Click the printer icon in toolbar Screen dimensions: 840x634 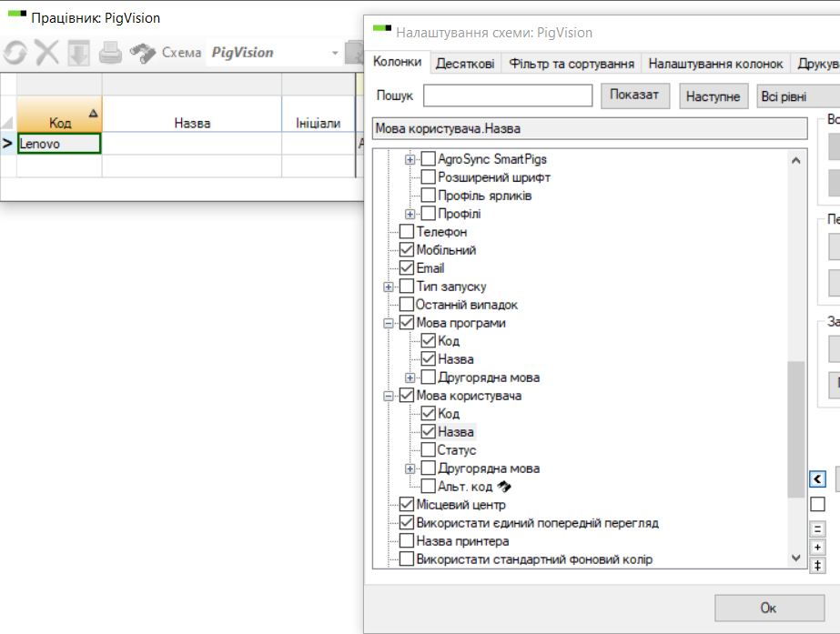coord(110,53)
